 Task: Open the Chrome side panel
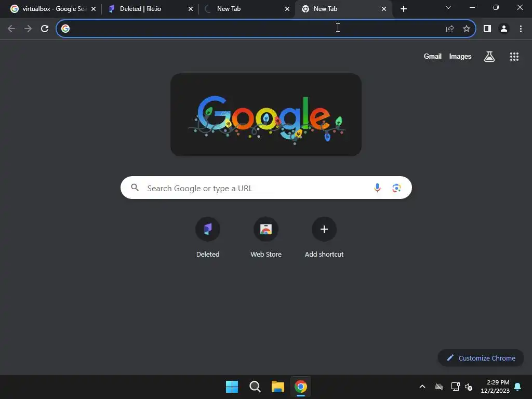(487, 29)
